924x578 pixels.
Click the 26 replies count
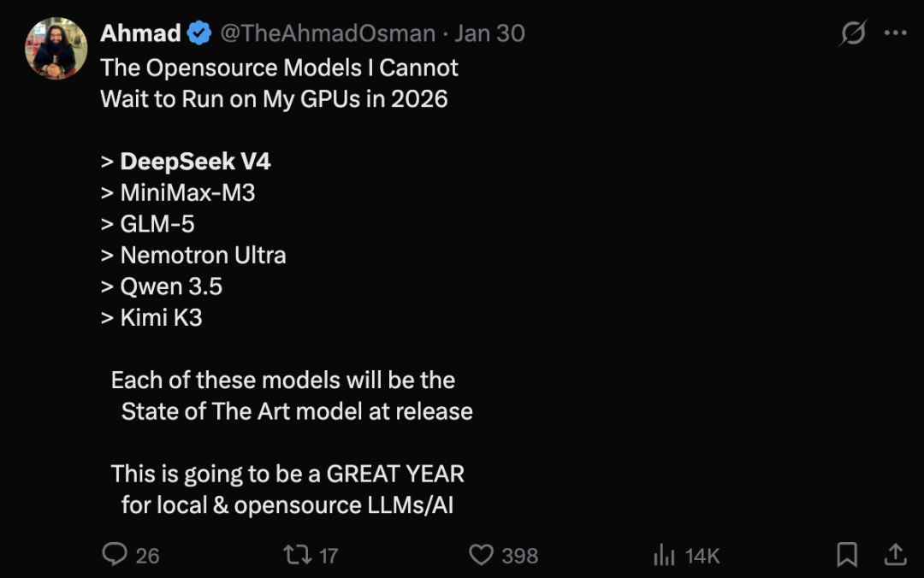coord(147,556)
